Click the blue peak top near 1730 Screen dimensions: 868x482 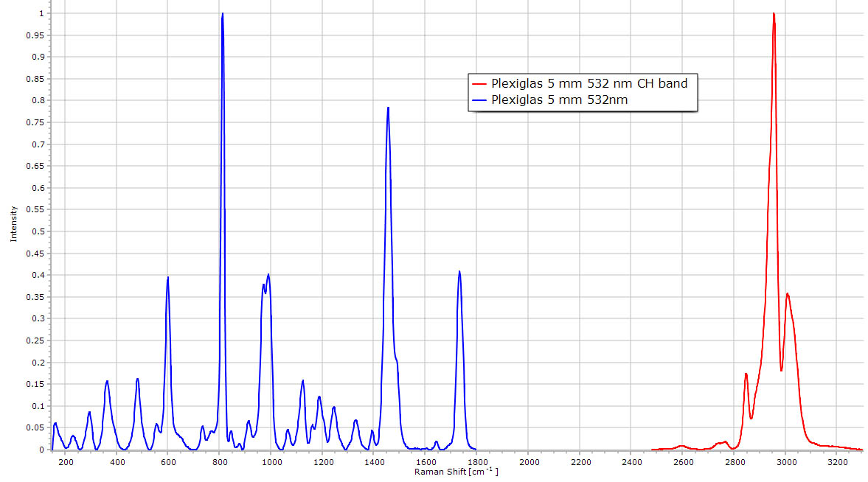pos(459,272)
